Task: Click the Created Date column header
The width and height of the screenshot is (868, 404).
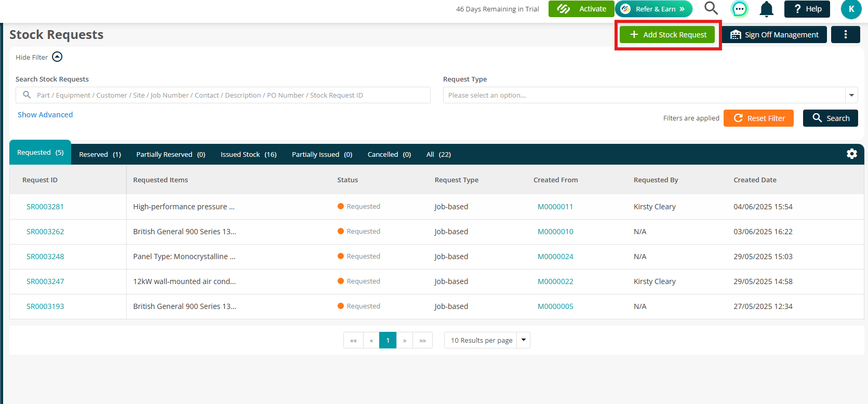Action: pyautogui.click(x=755, y=180)
